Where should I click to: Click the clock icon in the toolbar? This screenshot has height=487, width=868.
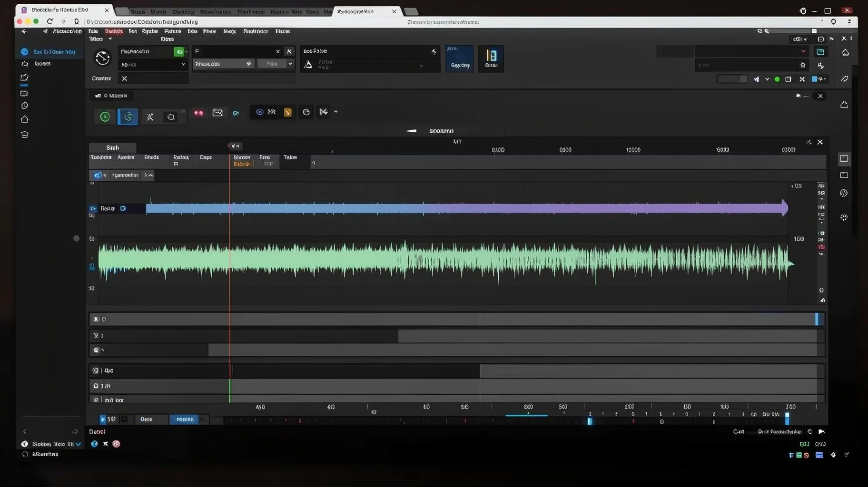pos(306,112)
